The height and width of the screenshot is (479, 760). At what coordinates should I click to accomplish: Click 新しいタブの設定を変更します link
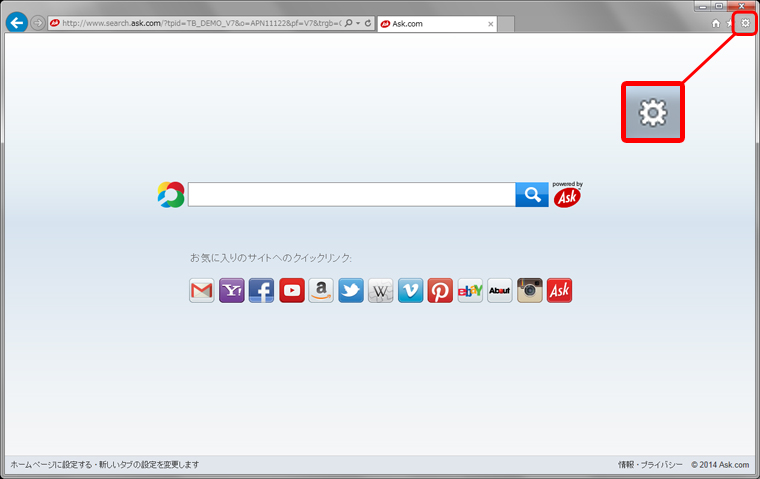(149, 464)
